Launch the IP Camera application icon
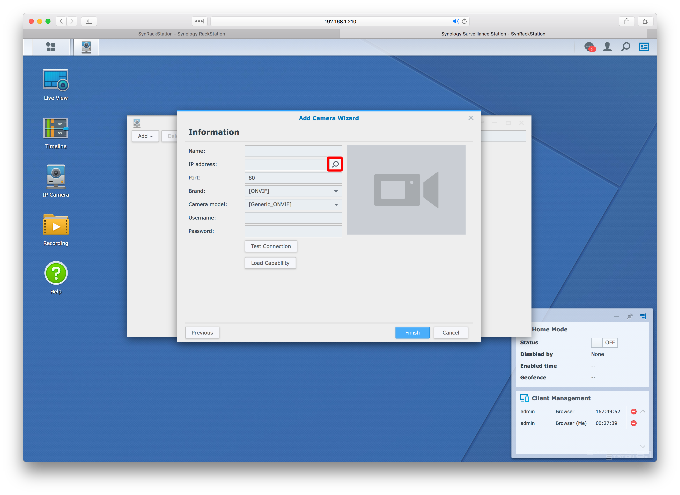680x495 pixels. [x=55, y=177]
